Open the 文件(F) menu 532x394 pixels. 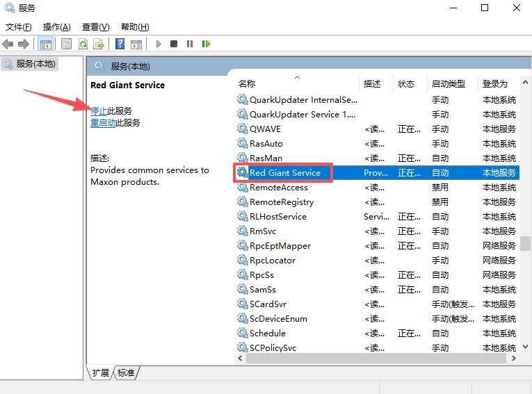19,26
